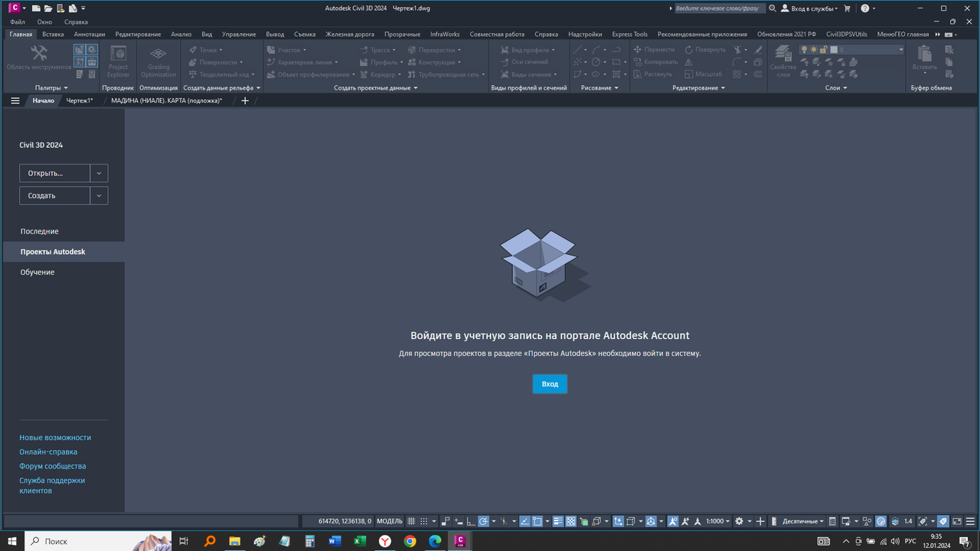980x551 pixels.
Task: Click the Copy (Копировать) tool
Action: point(655,62)
